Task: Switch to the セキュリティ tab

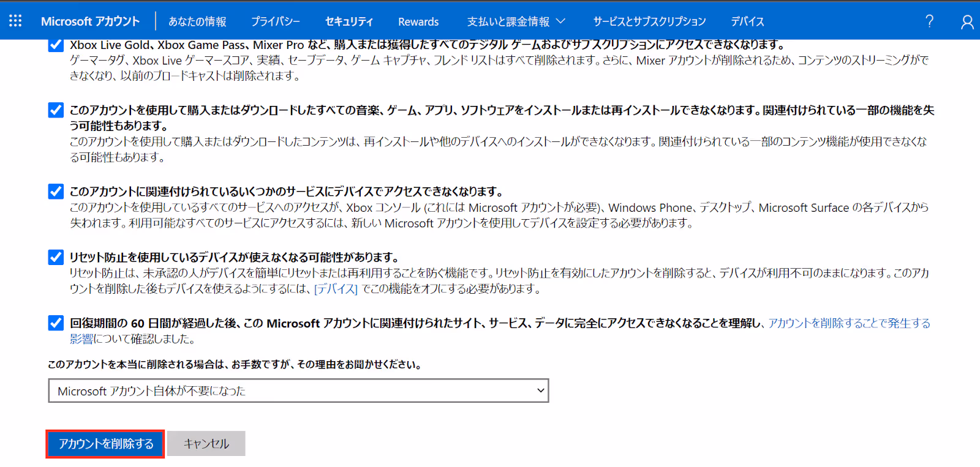Action: (349, 21)
